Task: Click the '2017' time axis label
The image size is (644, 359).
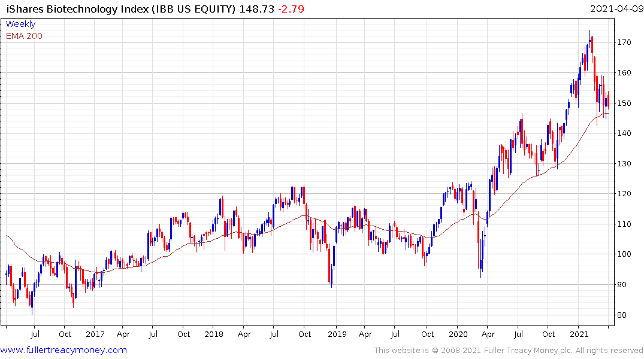Action: coord(95,334)
